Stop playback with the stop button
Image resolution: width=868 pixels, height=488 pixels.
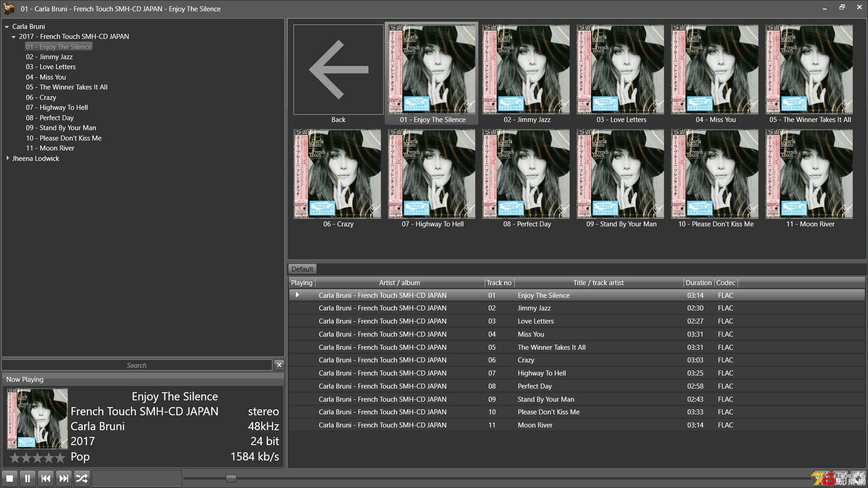(x=9, y=478)
